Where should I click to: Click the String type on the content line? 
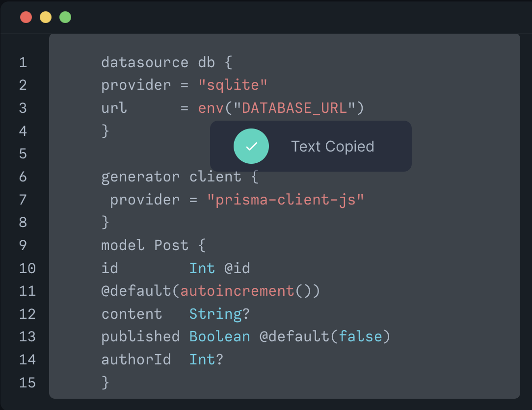[x=215, y=314]
